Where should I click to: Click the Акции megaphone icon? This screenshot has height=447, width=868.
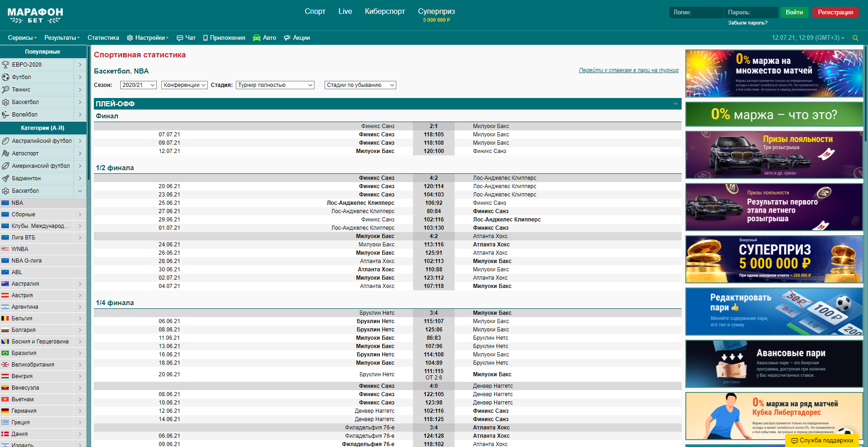pyautogui.click(x=287, y=38)
